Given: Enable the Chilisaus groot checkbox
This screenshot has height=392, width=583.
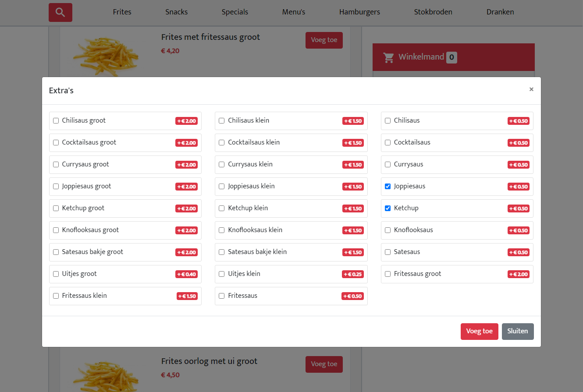Looking at the screenshot, I should point(56,121).
